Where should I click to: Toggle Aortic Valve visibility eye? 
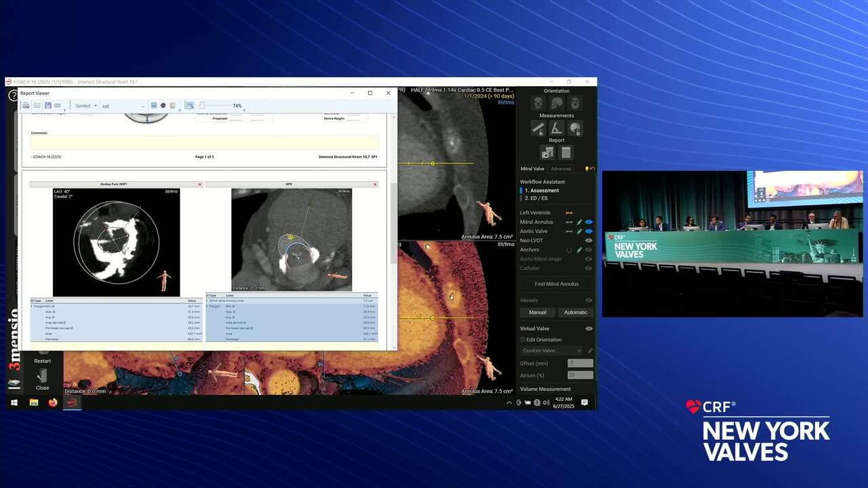click(x=589, y=231)
